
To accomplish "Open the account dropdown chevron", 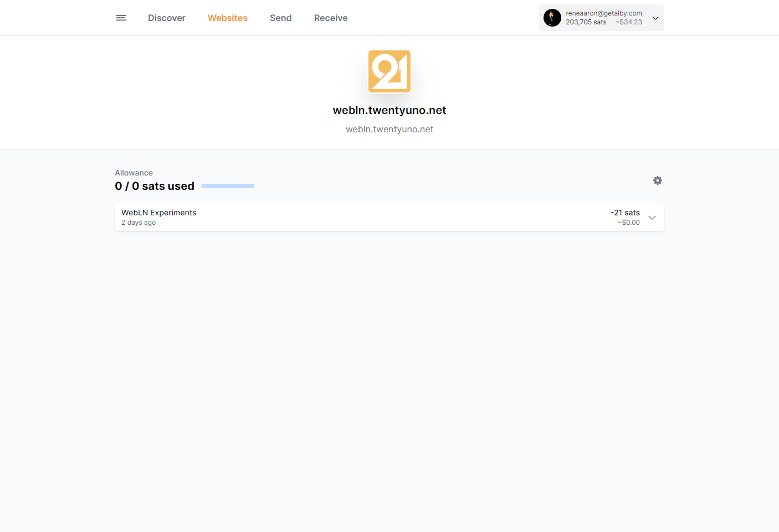I will [655, 18].
